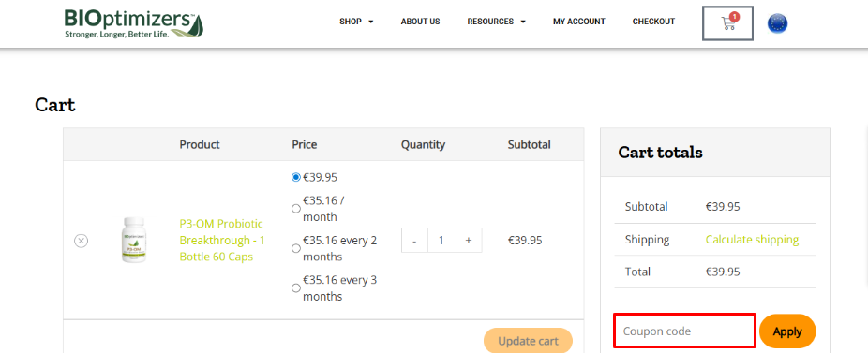Click the Shipping label in Cart totals
The image size is (868, 353).
pos(647,240)
